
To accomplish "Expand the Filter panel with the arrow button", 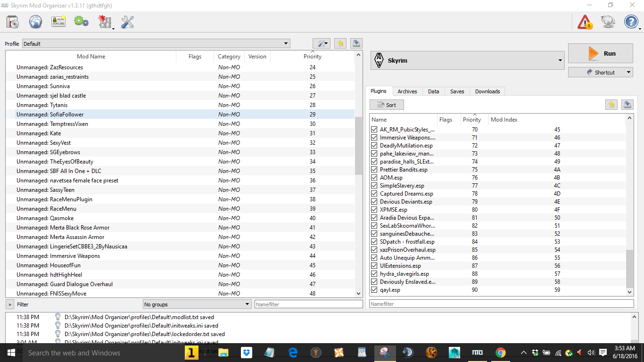I will click(x=10, y=304).
